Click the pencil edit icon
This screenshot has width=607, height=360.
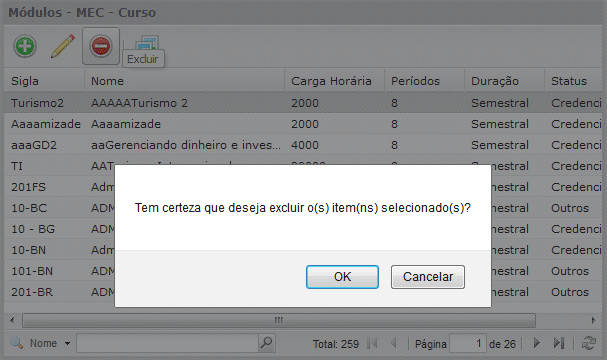click(x=63, y=46)
